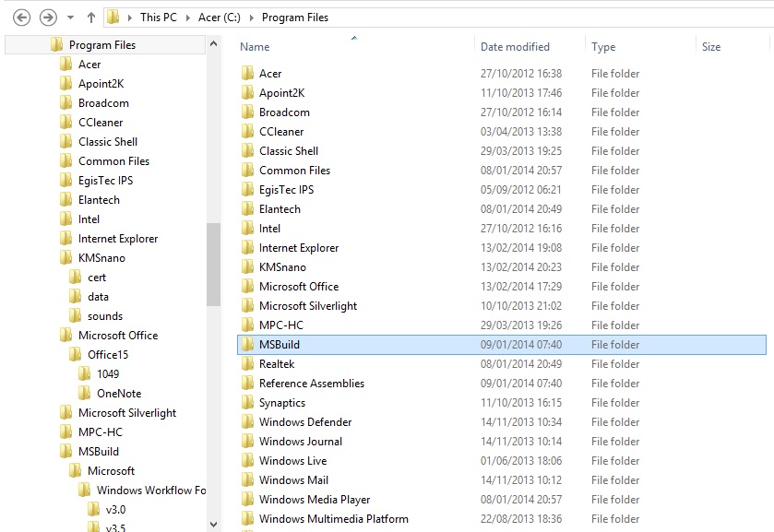Click date '22/08/2013 18:36' in file list
This screenshot has width=774, height=532.
(521, 519)
